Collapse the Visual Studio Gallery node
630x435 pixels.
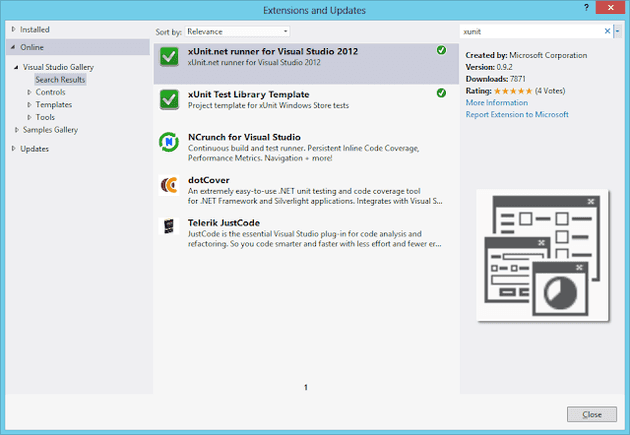(16, 67)
